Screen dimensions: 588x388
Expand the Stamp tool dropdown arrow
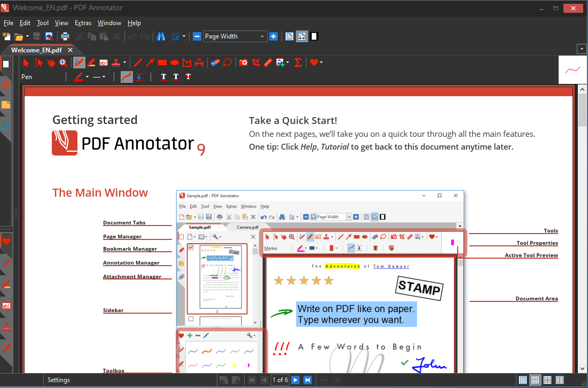click(124, 63)
